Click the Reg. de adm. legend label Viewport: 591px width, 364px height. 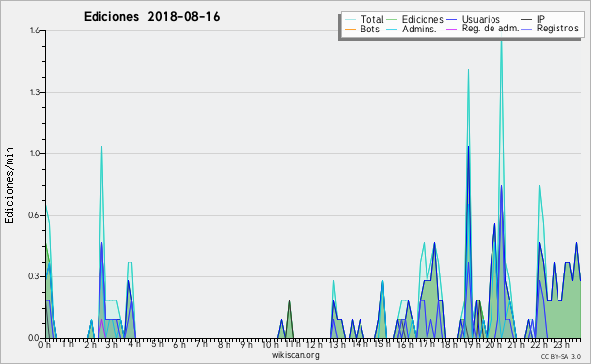point(491,29)
